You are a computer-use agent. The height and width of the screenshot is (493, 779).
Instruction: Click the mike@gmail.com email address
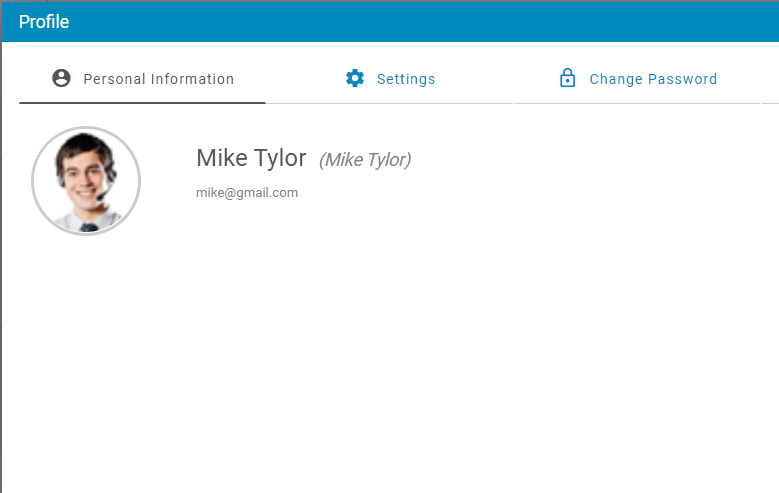click(x=247, y=193)
